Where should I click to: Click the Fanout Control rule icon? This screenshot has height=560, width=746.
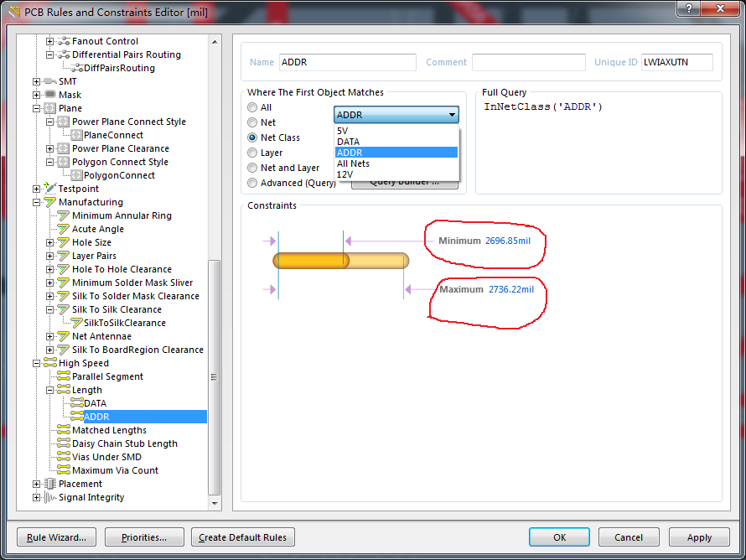point(63,41)
